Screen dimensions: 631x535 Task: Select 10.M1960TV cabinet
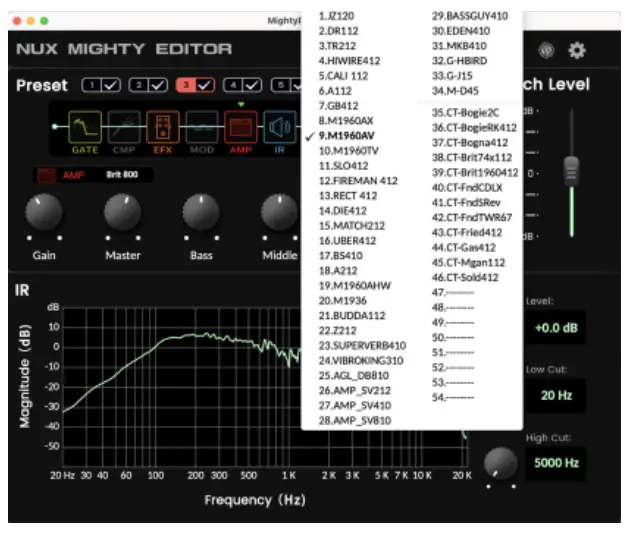click(348, 151)
